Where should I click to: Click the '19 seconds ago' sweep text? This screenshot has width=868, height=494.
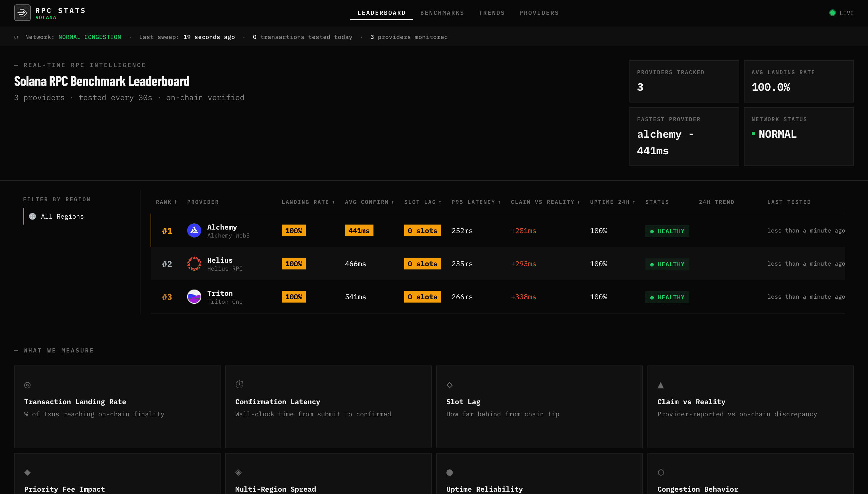(x=209, y=37)
